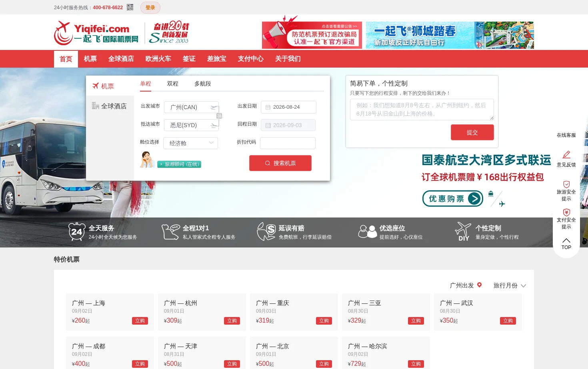Buy the 广州 — 北京 ticket with 立购

tap(324, 364)
